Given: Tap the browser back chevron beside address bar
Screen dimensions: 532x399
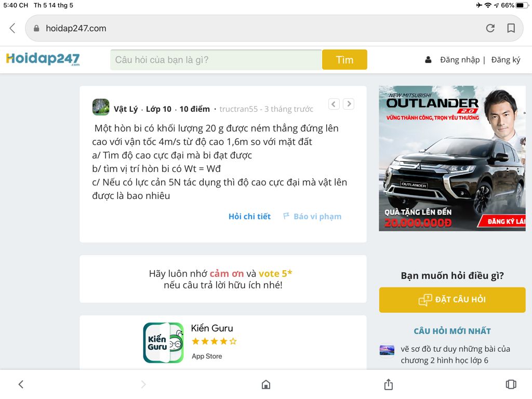Looking at the screenshot, I should (x=12, y=28).
